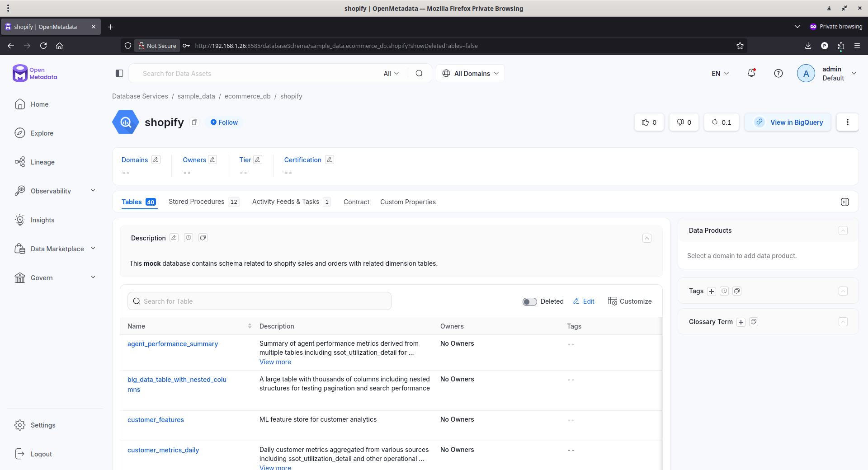The width and height of the screenshot is (868, 470).
Task: Open the All Domains dropdown
Action: point(470,73)
